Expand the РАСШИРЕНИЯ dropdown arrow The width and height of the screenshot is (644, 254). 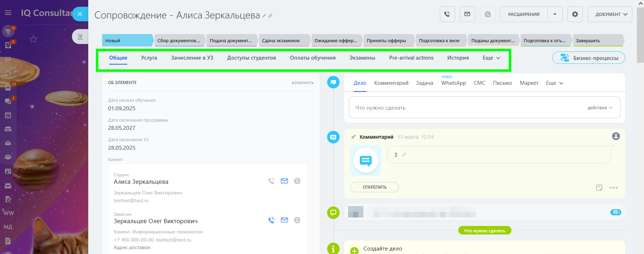pos(555,14)
